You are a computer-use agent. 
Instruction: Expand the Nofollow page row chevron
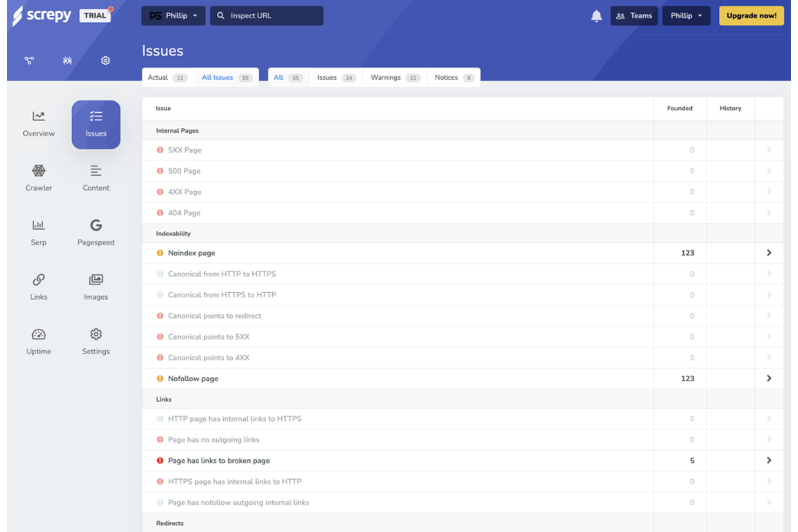coord(769,378)
